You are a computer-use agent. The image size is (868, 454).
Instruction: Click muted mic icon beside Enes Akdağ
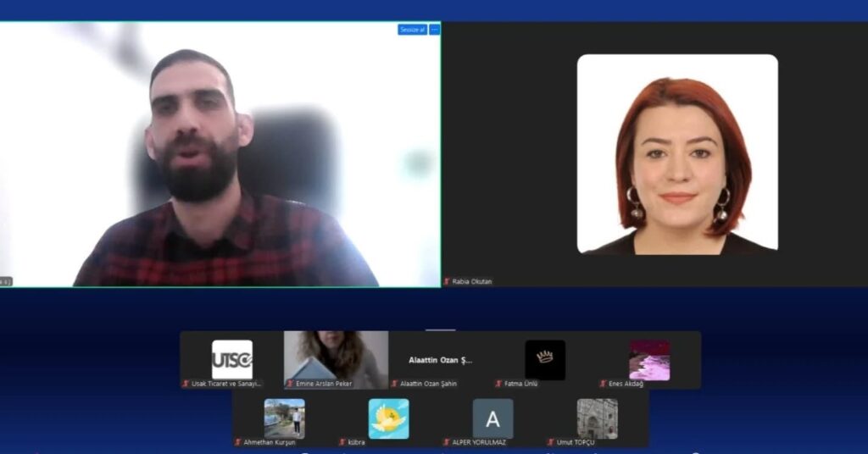[604, 384]
